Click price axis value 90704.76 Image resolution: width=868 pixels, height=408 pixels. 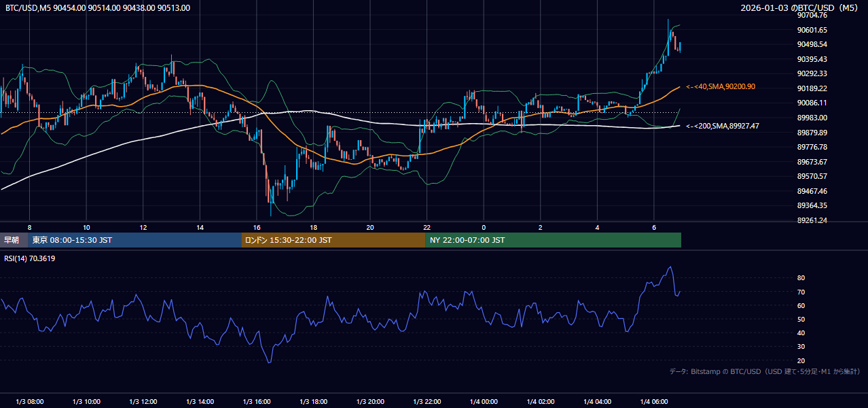(812, 15)
